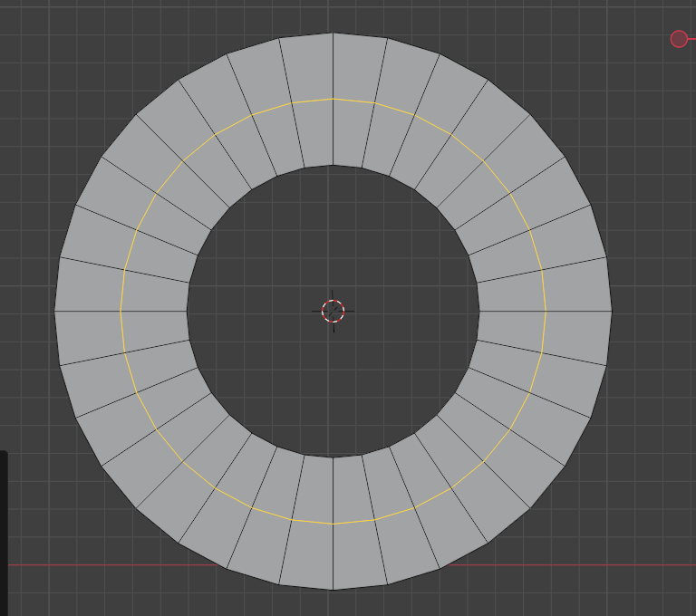Pick the bottommost vertex on the yellow edge loop
Viewport: 696px width, 616px height.
pyautogui.click(x=333, y=524)
